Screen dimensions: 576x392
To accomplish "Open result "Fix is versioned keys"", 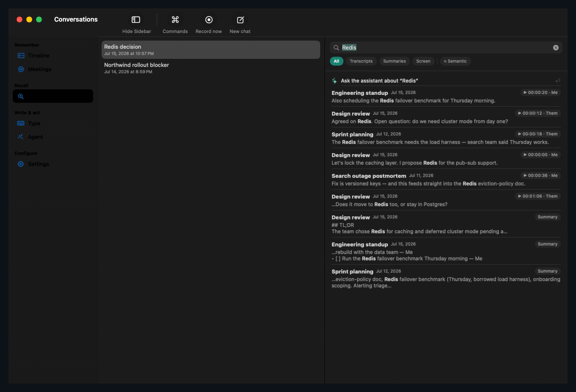I will [x=446, y=180].
